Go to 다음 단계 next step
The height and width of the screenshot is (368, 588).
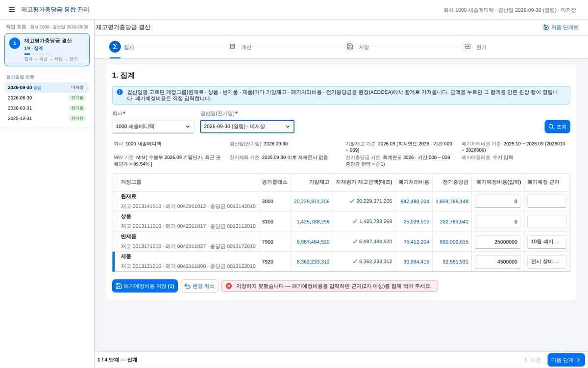point(566,360)
